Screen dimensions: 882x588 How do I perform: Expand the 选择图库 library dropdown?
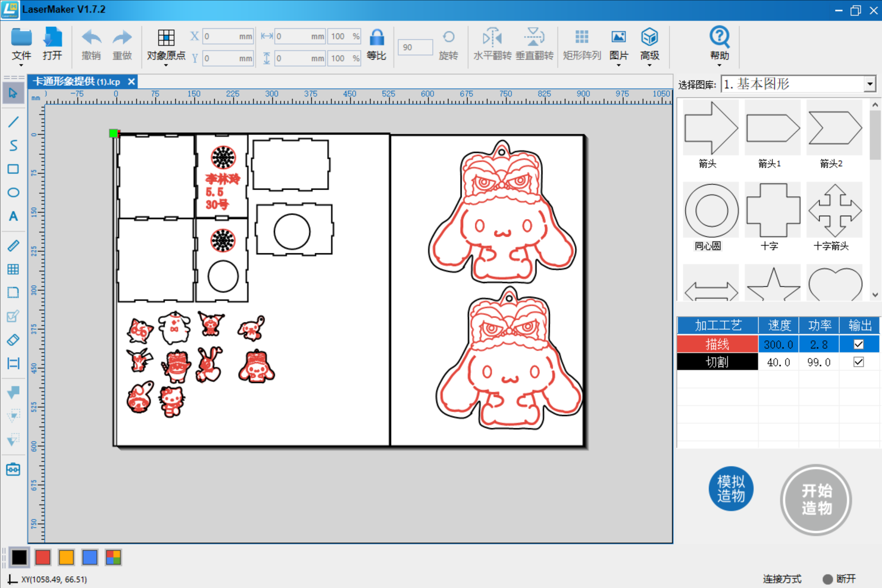pos(870,84)
